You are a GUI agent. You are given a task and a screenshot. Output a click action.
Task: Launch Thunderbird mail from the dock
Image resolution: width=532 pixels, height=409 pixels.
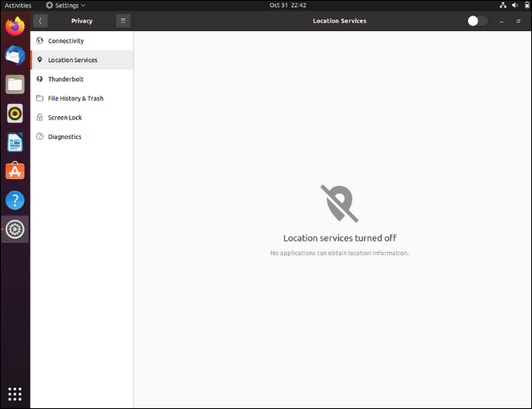point(15,56)
